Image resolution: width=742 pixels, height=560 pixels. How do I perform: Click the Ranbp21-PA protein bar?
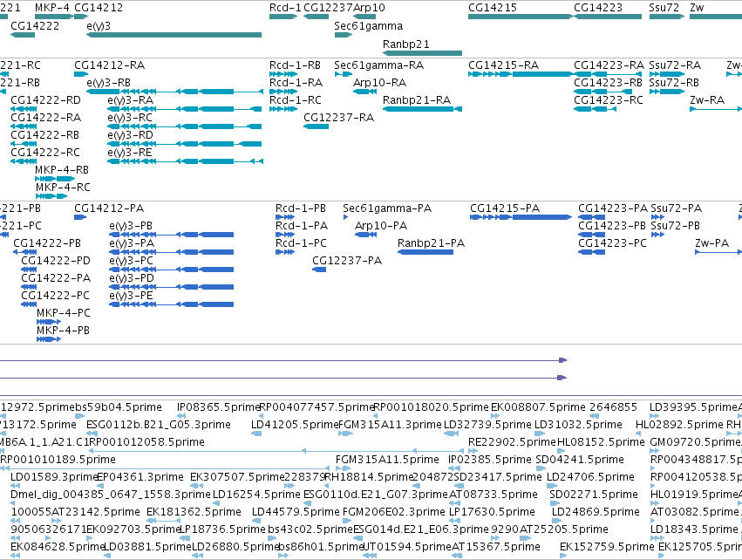point(425,252)
